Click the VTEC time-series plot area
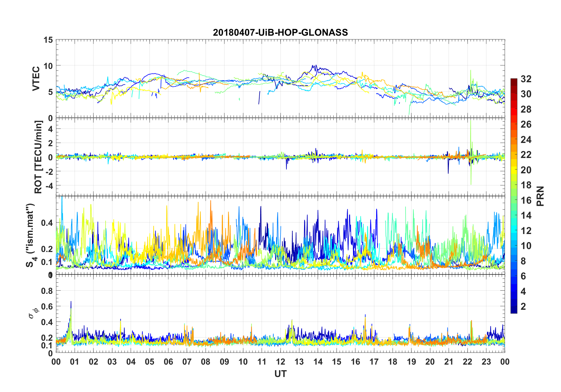 point(280,79)
